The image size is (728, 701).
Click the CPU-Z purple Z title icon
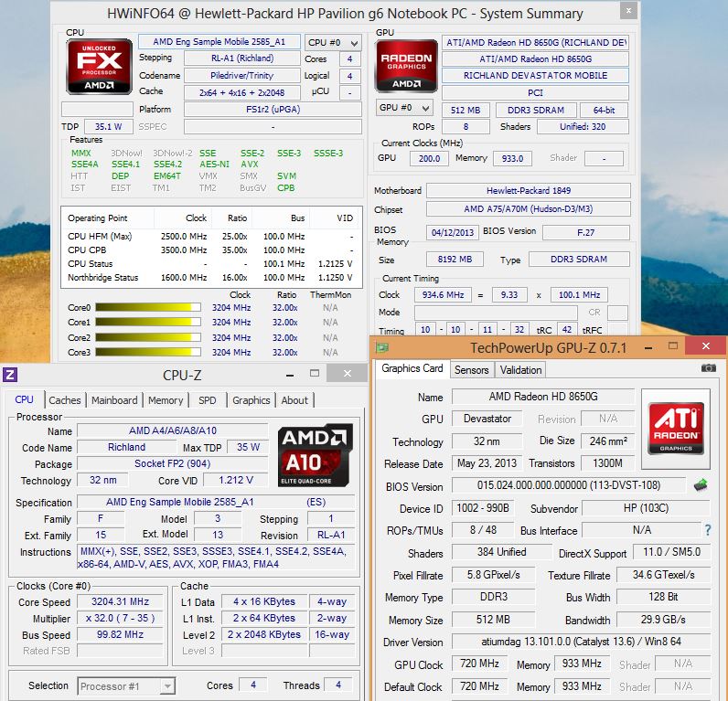tap(10, 375)
